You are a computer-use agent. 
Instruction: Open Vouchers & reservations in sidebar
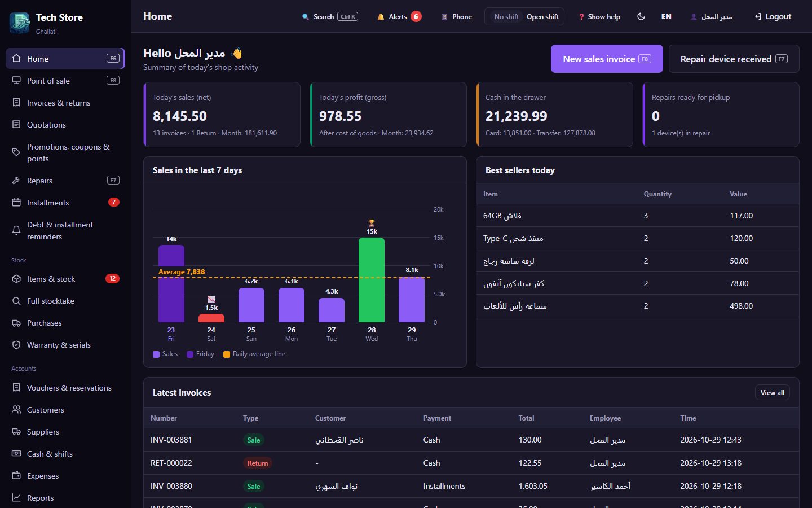[65, 388]
